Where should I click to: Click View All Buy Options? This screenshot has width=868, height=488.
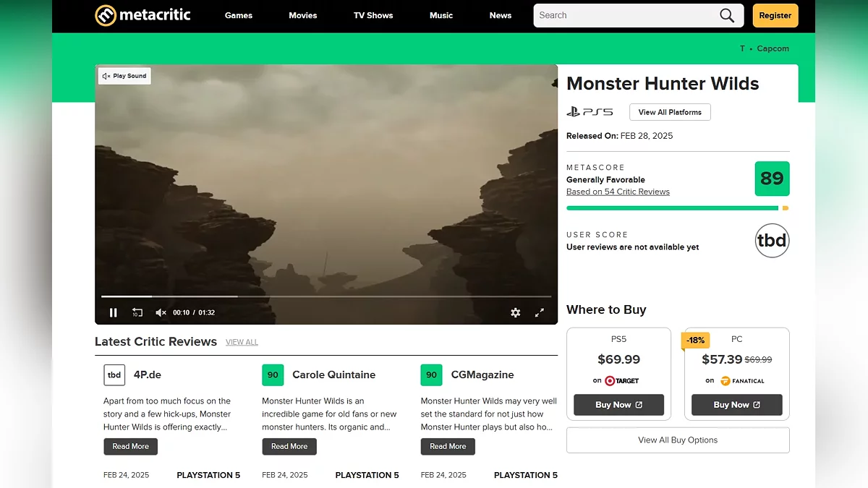678,440
